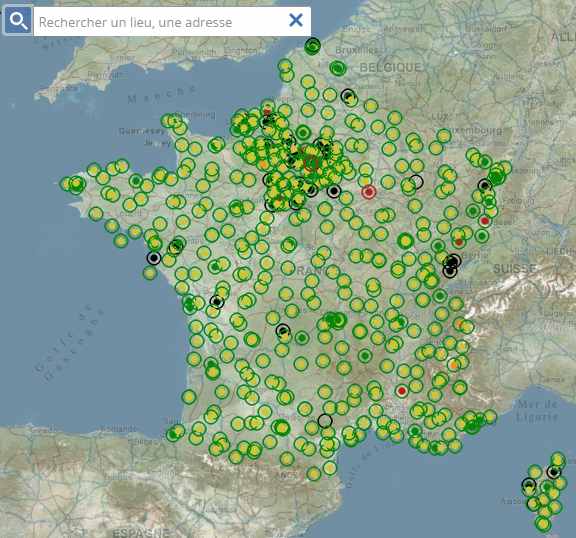Select the black-ringed marker in northern Corsica

(553, 472)
